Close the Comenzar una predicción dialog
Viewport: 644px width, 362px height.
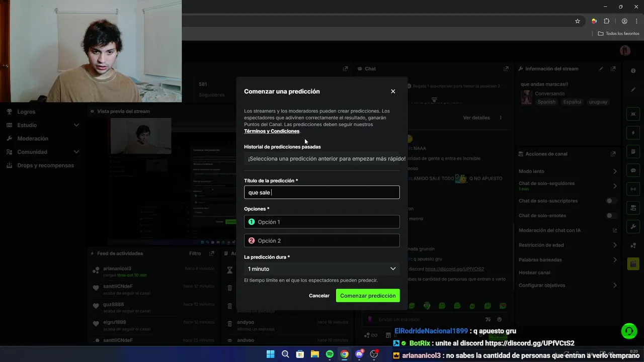click(393, 92)
